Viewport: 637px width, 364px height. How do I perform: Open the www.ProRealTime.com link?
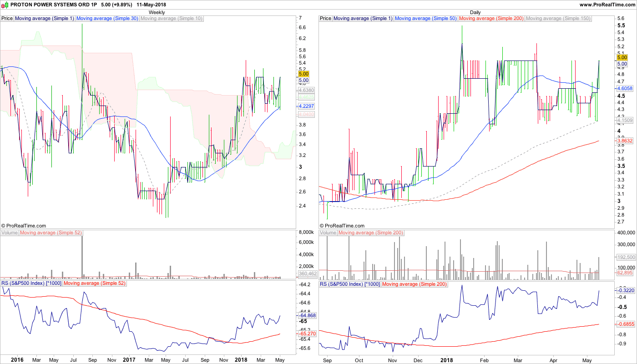(x=607, y=5)
